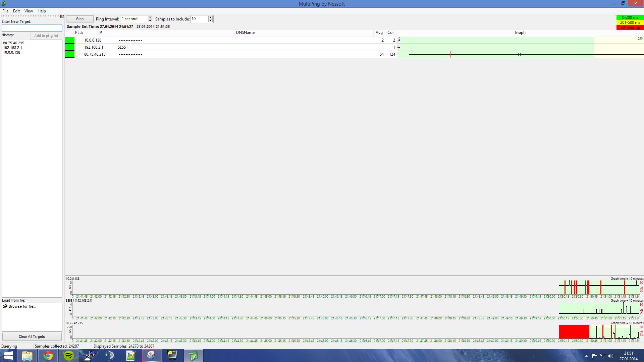Close the target side panel
The height and width of the screenshot is (362, 644).
(x=62, y=16)
